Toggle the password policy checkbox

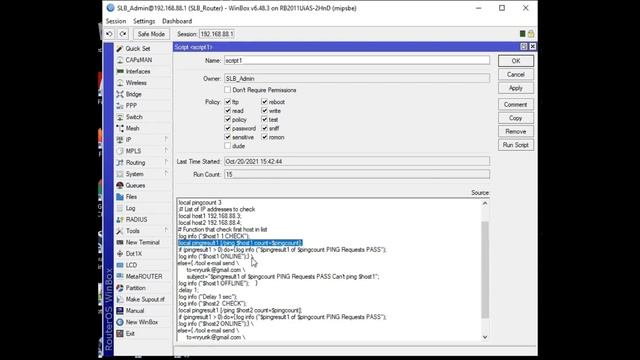pos(228,128)
